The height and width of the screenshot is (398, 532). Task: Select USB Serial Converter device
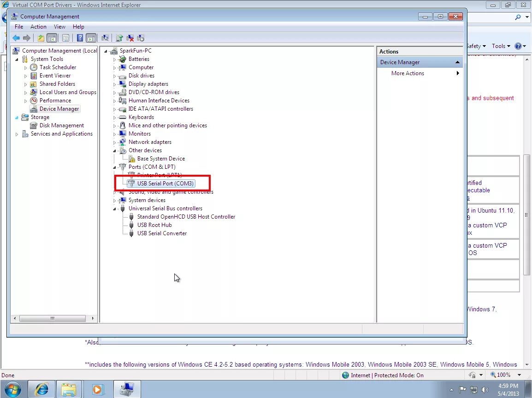[162, 233]
